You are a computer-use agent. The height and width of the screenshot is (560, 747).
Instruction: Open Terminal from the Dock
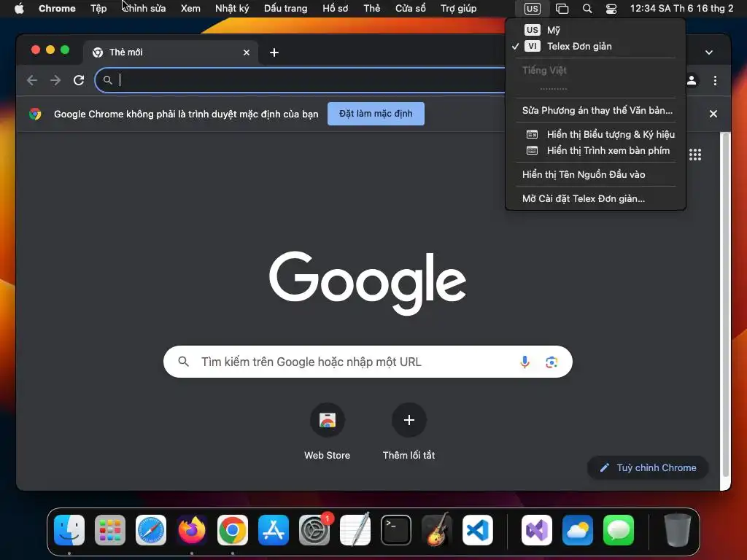(396, 529)
